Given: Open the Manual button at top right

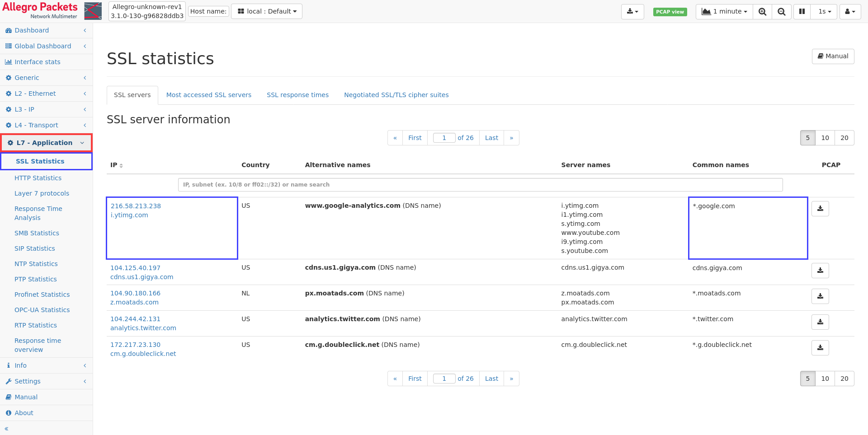Looking at the screenshot, I should point(833,56).
